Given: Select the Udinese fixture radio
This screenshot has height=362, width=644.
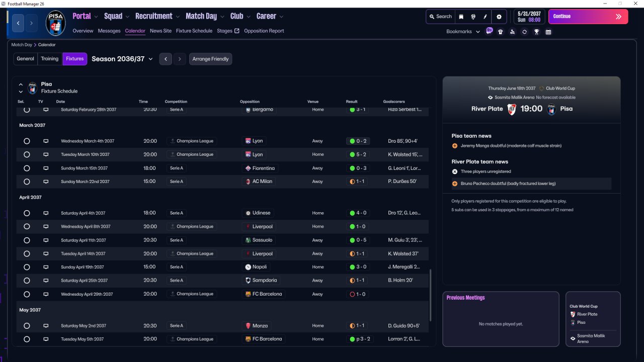Looking at the screenshot, I should coord(27,213).
